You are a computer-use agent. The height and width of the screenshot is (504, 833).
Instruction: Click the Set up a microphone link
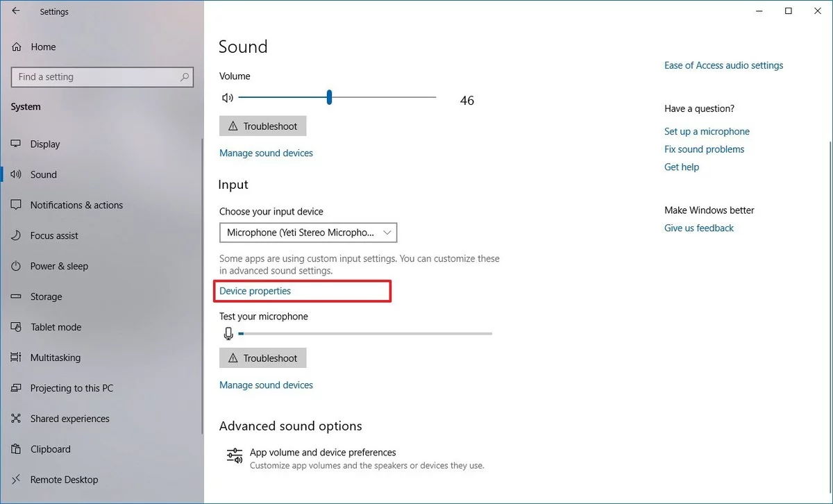point(707,131)
